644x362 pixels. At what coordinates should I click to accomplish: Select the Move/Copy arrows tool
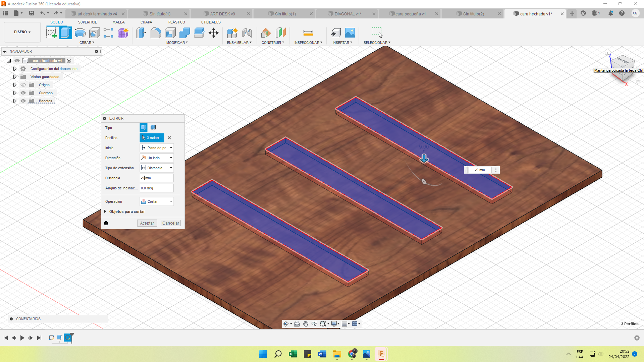[x=214, y=33]
